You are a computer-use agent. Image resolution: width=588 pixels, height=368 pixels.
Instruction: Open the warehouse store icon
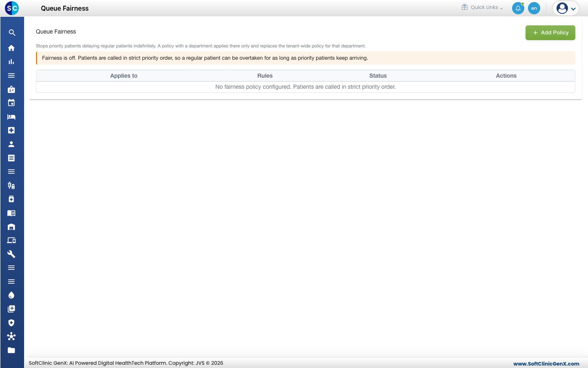(x=11, y=227)
